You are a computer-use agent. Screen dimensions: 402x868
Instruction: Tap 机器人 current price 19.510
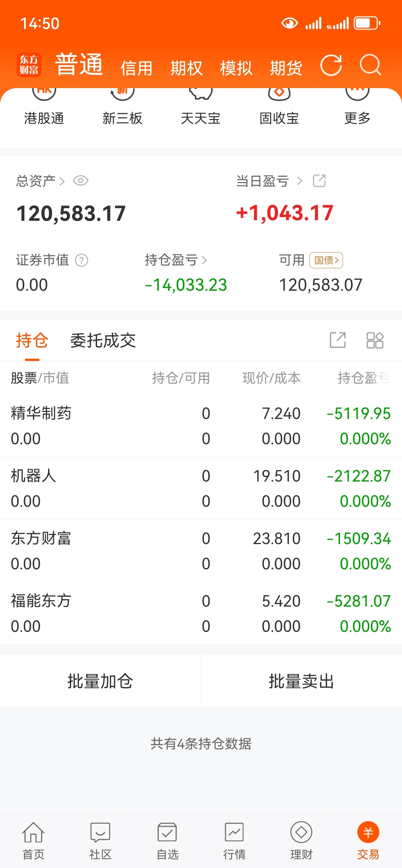[x=277, y=476]
